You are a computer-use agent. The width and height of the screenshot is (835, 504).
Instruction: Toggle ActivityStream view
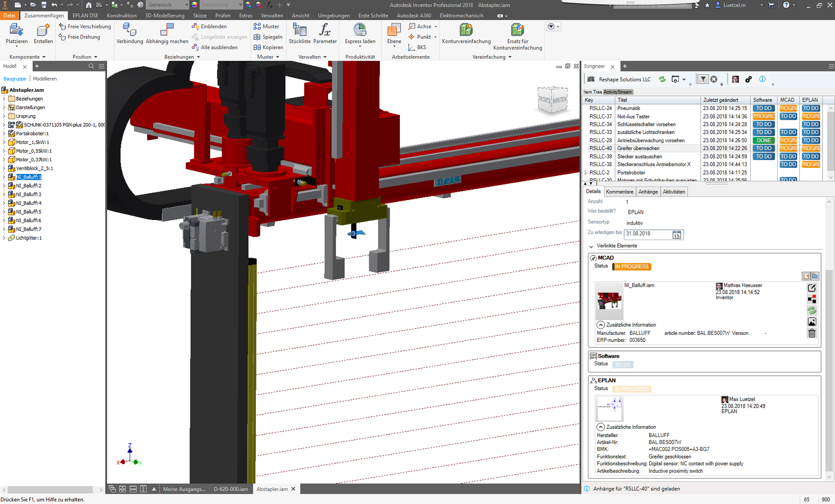[618, 92]
